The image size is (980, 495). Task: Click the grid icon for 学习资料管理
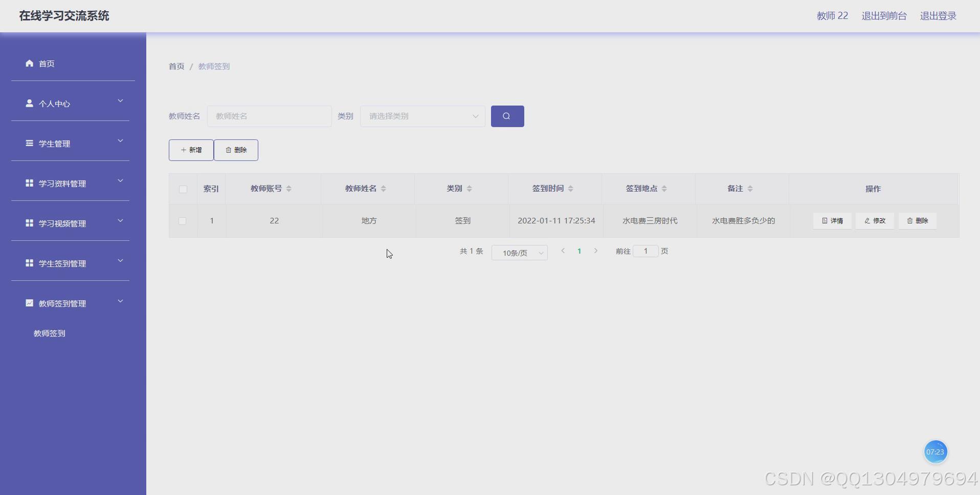(29, 183)
